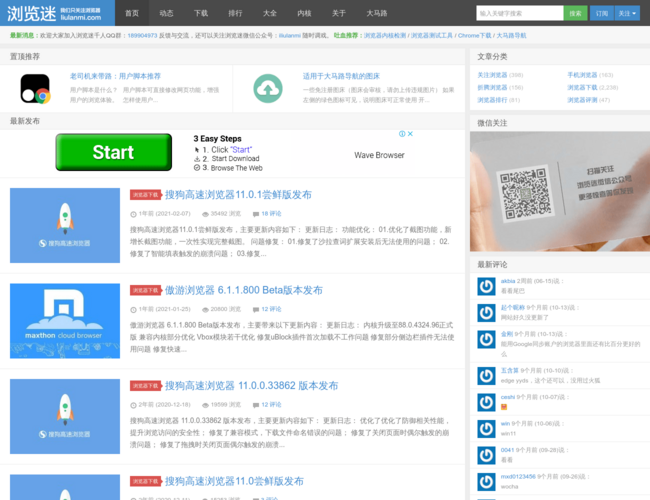Click 金刚 commenter avatar icon
650x500 pixels.
click(x=486, y=339)
